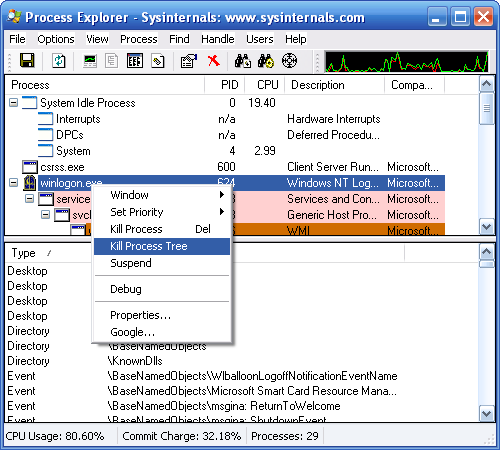Click the services process window icon
Screen dimensions: 500x450
pyautogui.click(x=46, y=199)
